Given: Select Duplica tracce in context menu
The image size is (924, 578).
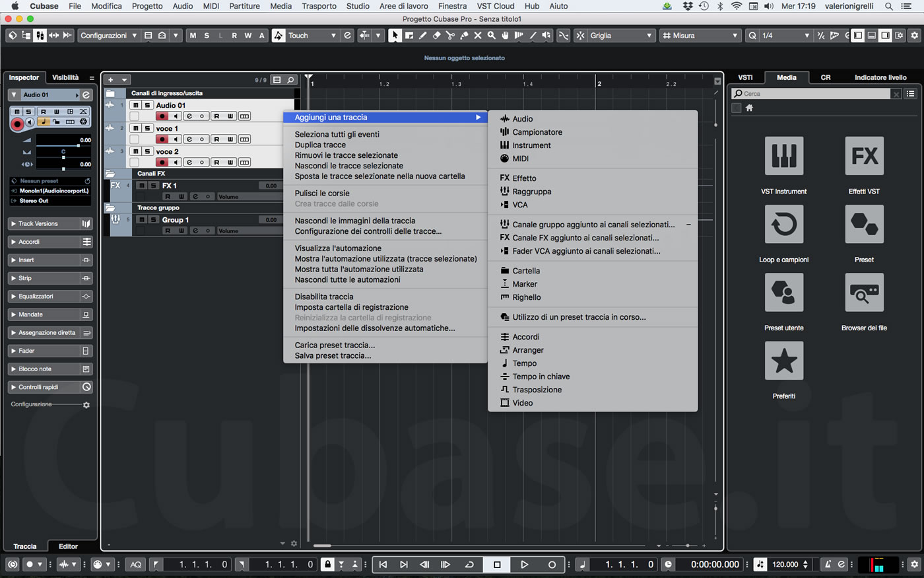Looking at the screenshot, I should 320,145.
